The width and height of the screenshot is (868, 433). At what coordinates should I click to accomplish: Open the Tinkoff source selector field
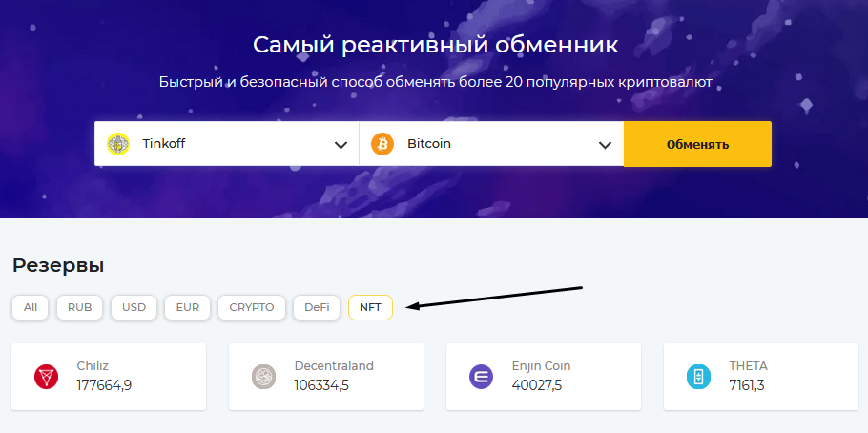tap(227, 143)
